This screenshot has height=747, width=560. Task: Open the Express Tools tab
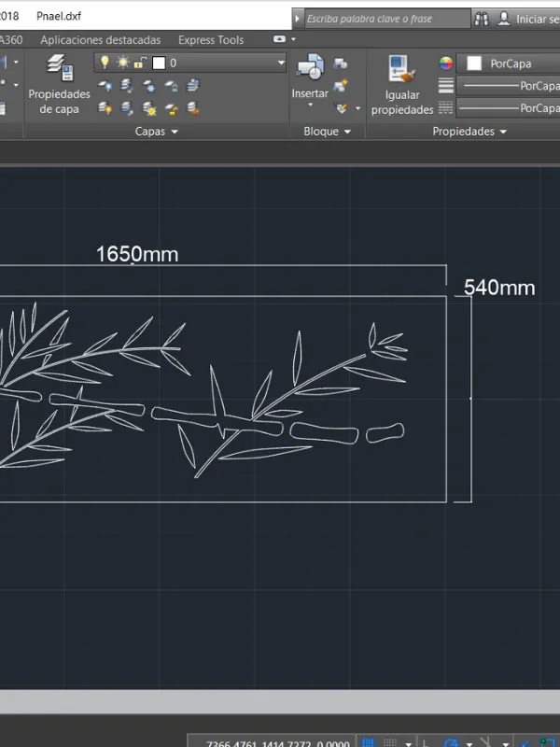point(211,40)
